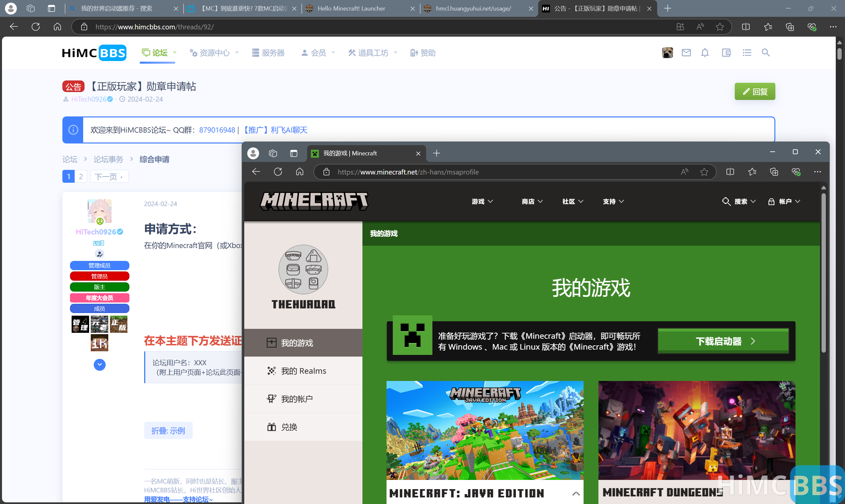Refresh the Minecraft page via reload icon
The image size is (845, 504).
point(278,172)
